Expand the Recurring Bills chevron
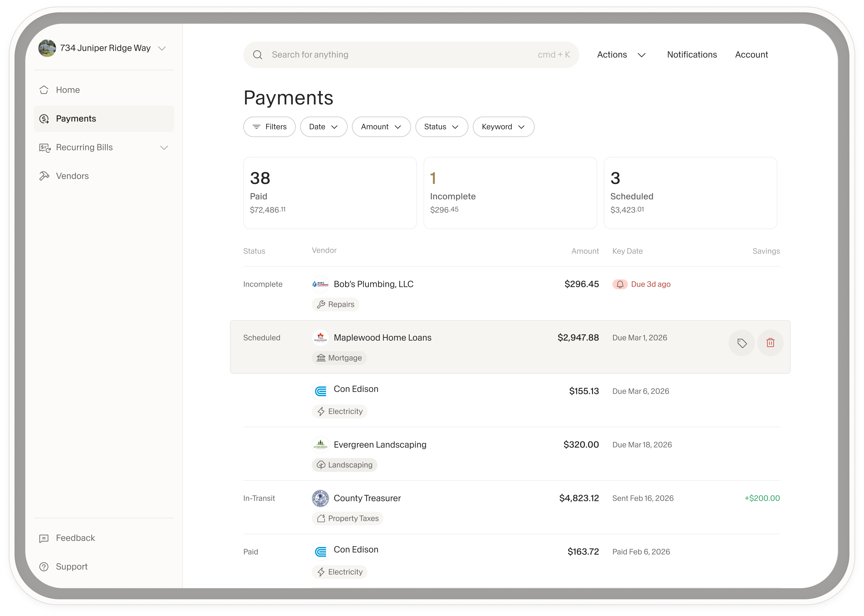 [x=164, y=148]
